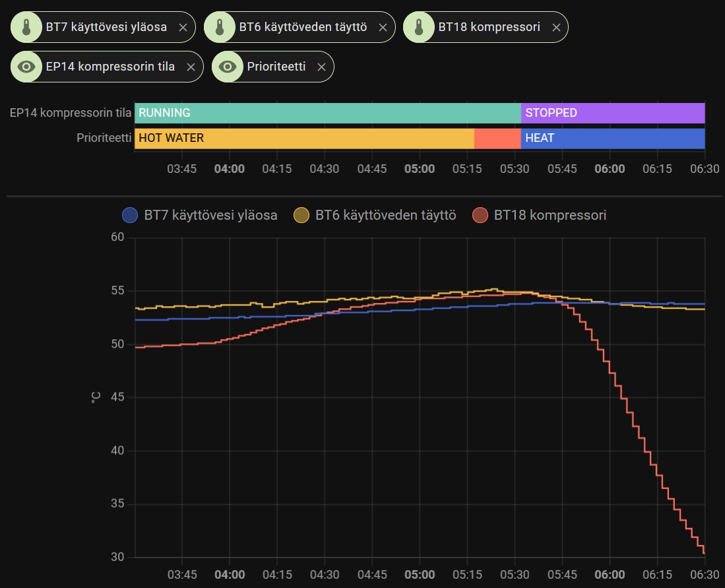The height and width of the screenshot is (588, 725).
Task: Click the blue BT7 legend color circle
Action: 131,215
